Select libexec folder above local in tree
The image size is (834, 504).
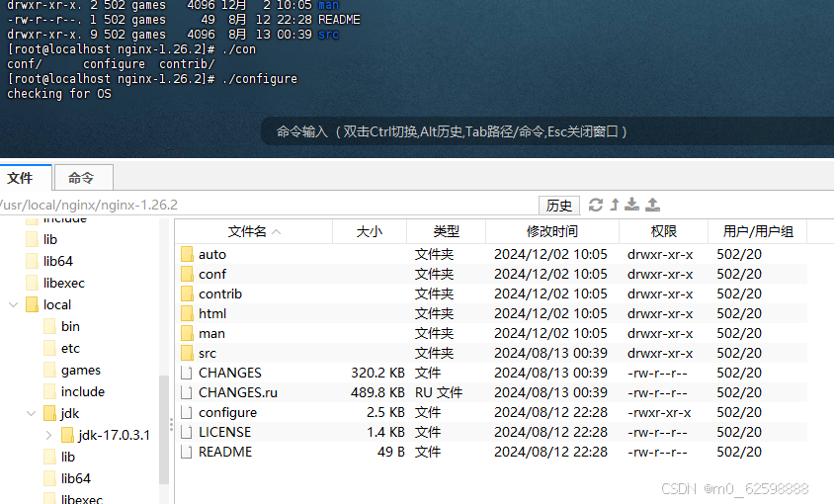[x=64, y=283]
